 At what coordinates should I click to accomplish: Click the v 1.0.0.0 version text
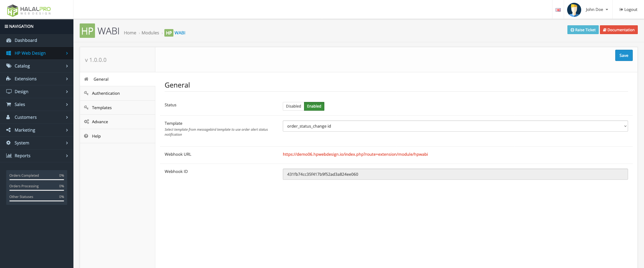pos(96,60)
